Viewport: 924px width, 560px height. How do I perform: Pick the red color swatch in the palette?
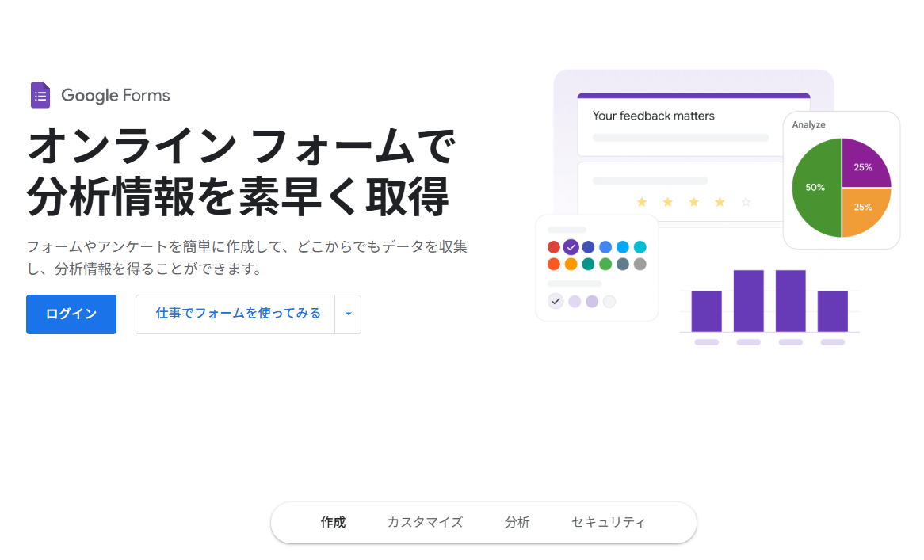[553, 247]
